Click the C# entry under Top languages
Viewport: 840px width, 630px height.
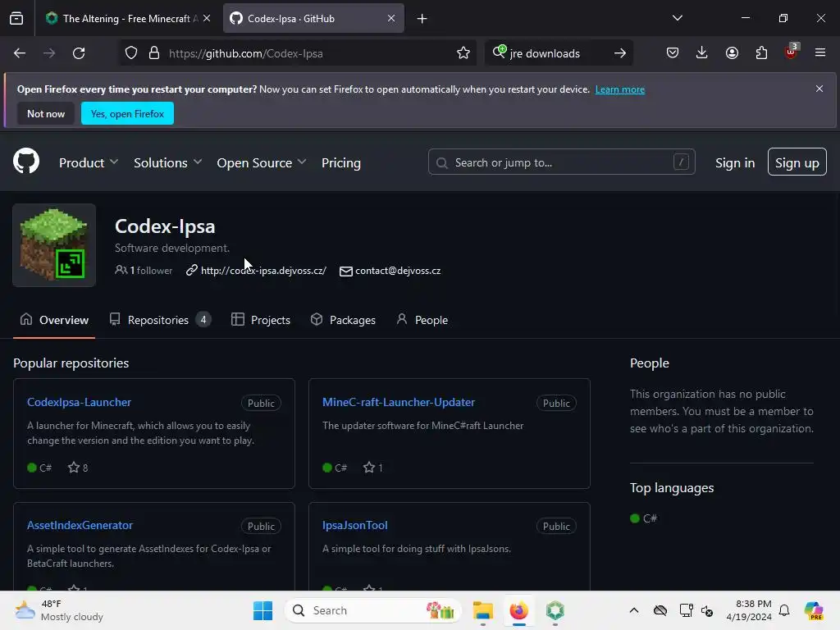coord(644,518)
